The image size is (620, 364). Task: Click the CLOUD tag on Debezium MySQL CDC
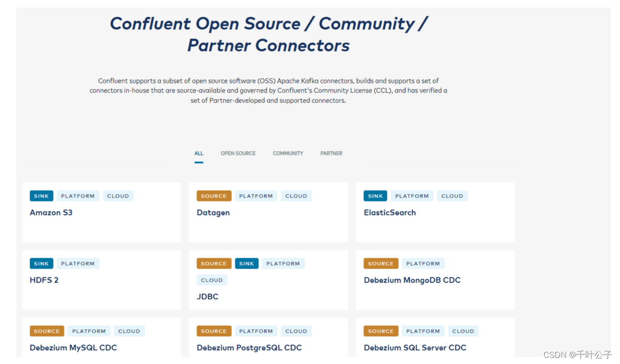[129, 331]
